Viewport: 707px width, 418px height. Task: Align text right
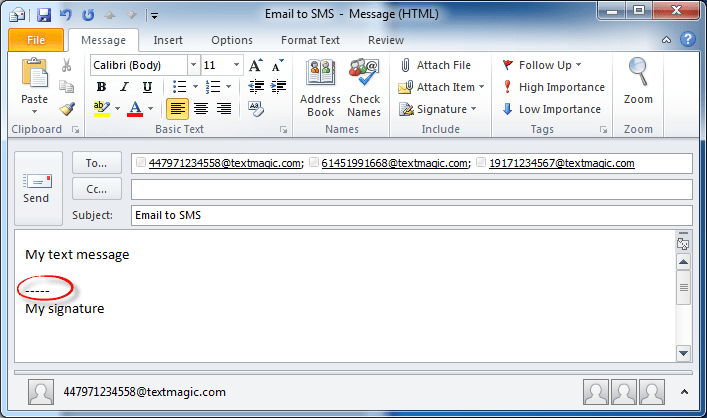pos(224,109)
